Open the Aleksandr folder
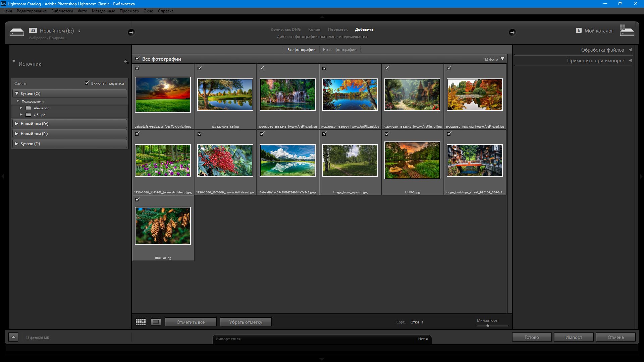The image size is (644, 362). (41, 108)
